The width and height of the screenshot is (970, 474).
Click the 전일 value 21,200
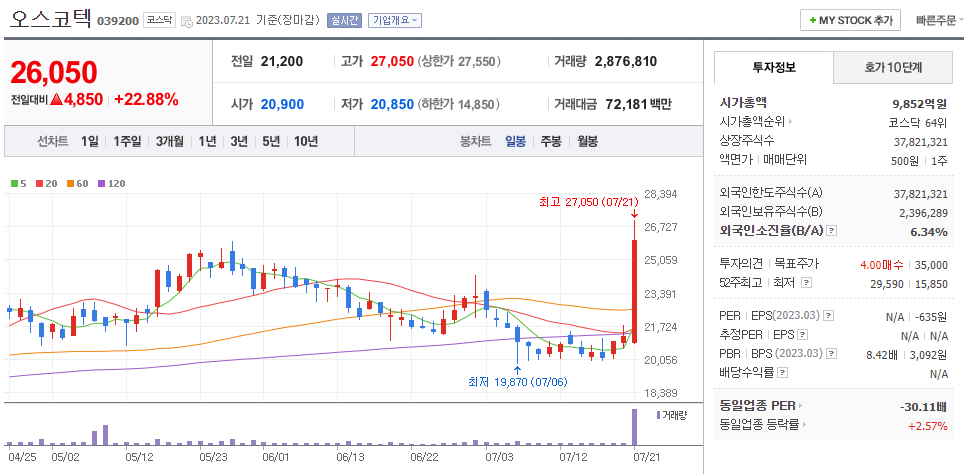(281, 61)
